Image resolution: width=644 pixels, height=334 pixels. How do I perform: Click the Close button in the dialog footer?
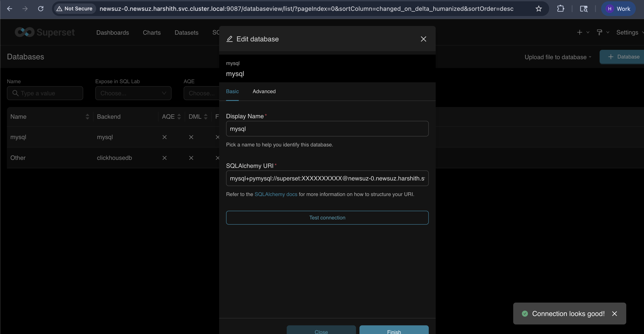tap(321, 330)
